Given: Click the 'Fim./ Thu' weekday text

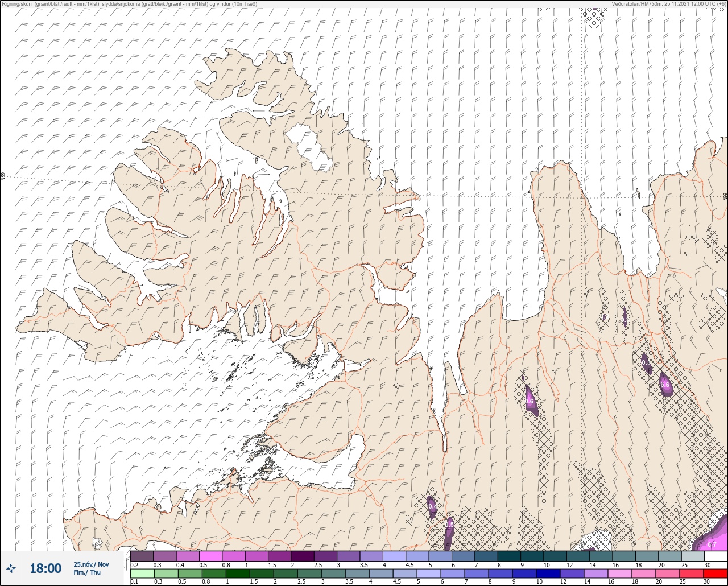Looking at the screenshot, I should pyautogui.click(x=87, y=572).
